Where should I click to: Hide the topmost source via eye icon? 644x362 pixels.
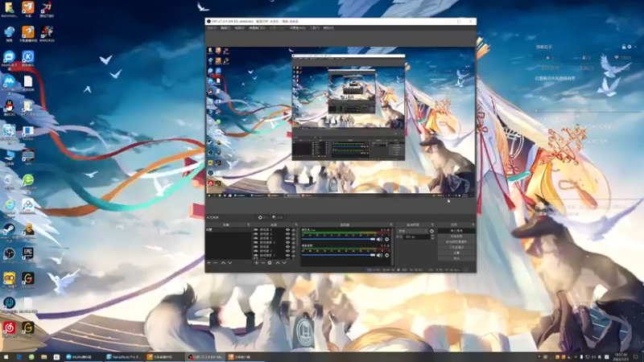pos(288,230)
